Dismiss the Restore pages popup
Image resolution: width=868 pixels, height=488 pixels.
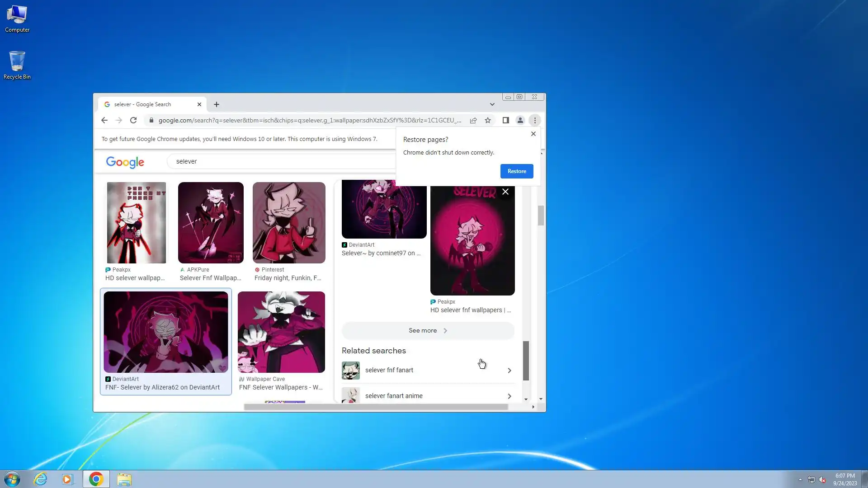(533, 134)
